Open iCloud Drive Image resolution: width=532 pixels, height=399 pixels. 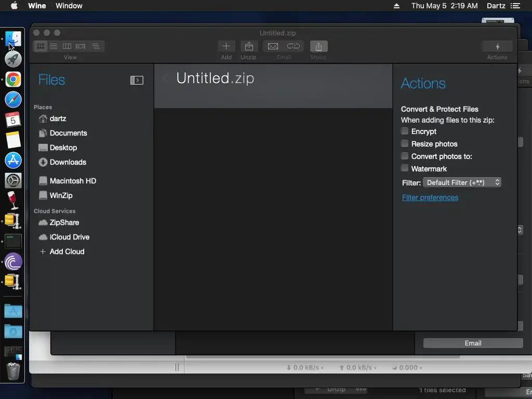pyautogui.click(x=64, y=237)
